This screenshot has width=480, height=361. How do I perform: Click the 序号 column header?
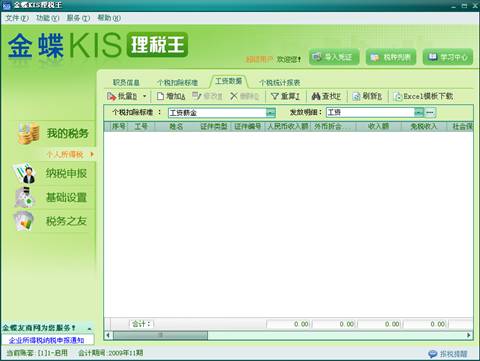[119, 126]
